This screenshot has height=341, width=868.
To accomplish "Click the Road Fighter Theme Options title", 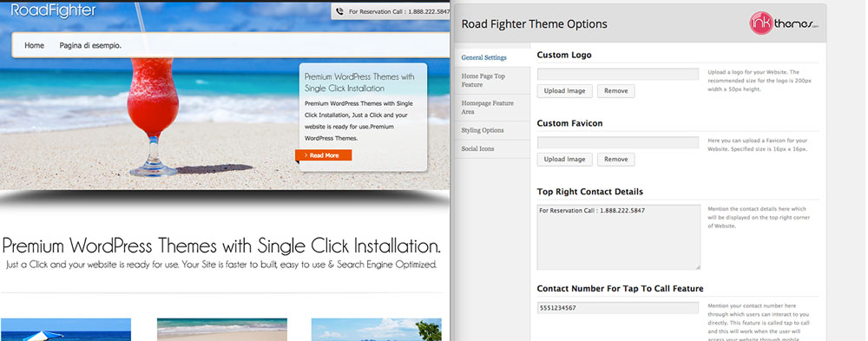I will [x=534, y=23].
